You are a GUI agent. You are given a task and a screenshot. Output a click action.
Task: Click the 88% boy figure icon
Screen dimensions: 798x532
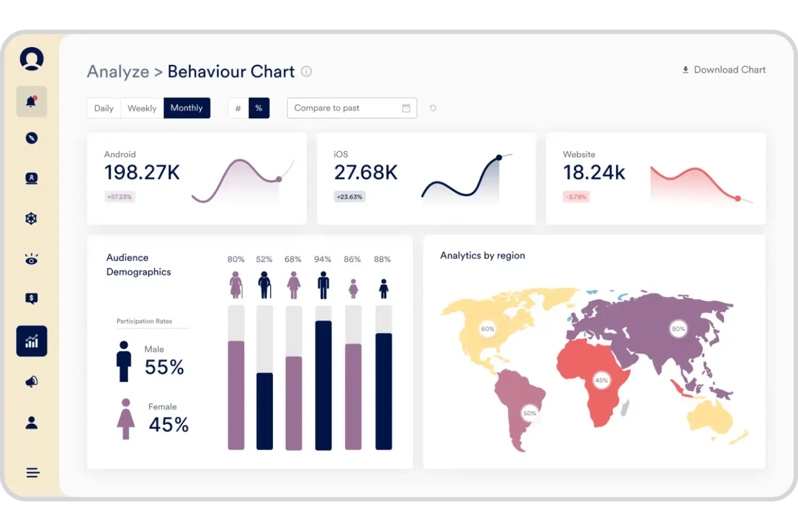[383, 289]
